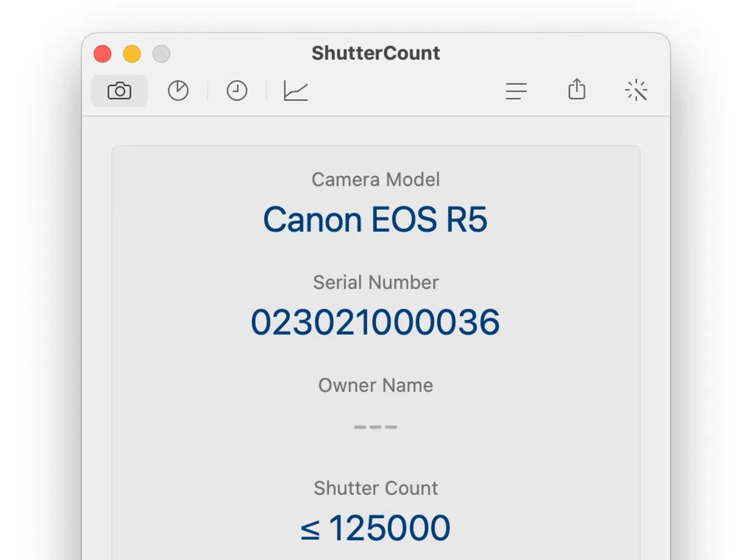
Task: Minimize the ShutterCount window
Action: (132, 54)
